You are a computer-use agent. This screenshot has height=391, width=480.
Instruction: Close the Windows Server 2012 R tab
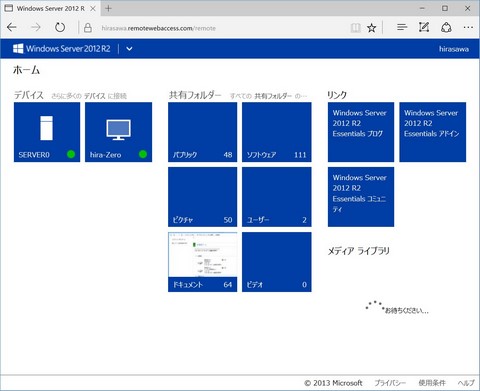[x=93, y=8]
